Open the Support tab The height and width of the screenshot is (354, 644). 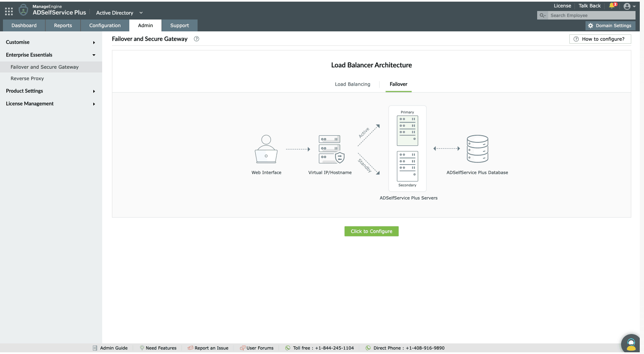pyautogui.click(x=180, y=25)
